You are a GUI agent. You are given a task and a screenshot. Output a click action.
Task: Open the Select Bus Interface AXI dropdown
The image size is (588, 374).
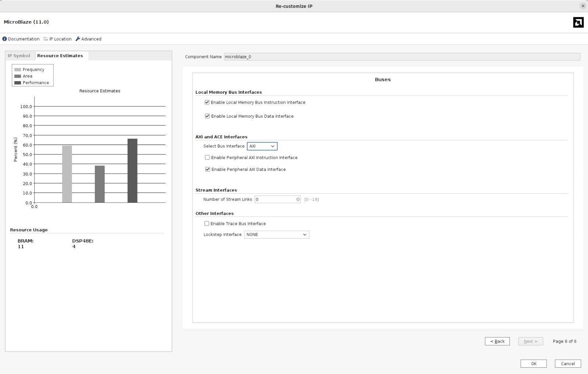coord(262,146)
